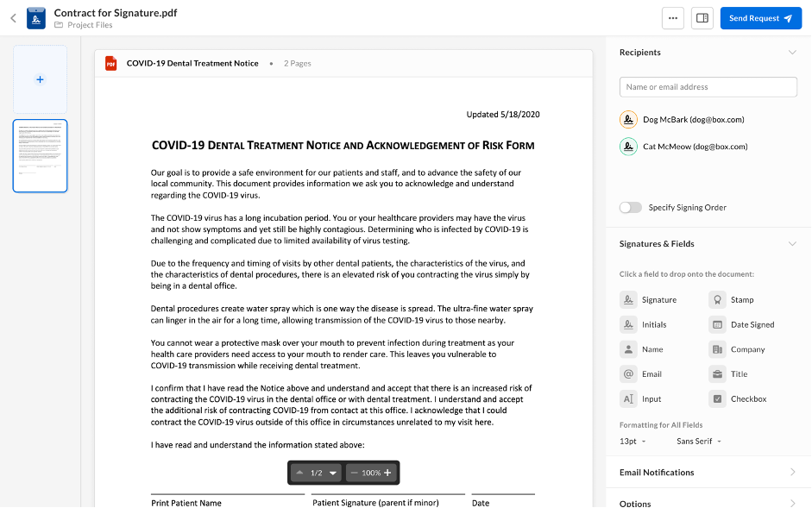
Task: Open the more options ellipsis menu
Action: click(x=673, y=18)
